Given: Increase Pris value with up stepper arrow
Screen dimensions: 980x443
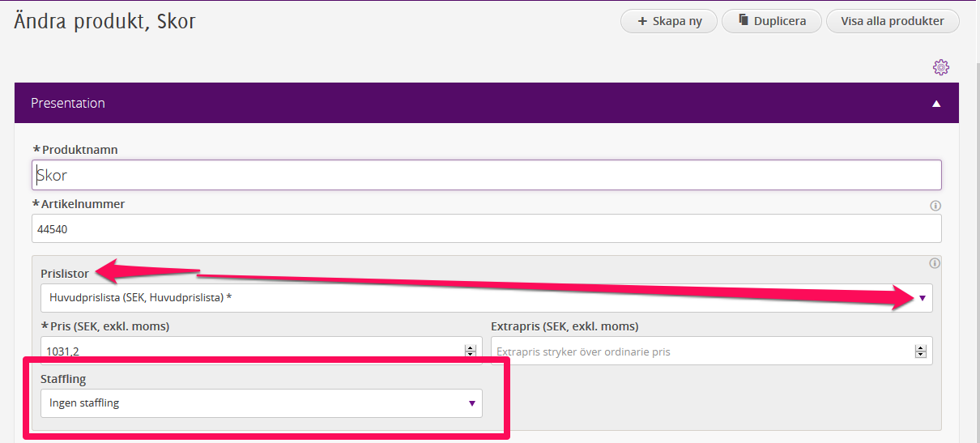Looking at the screenshot, I should point(470,347).
